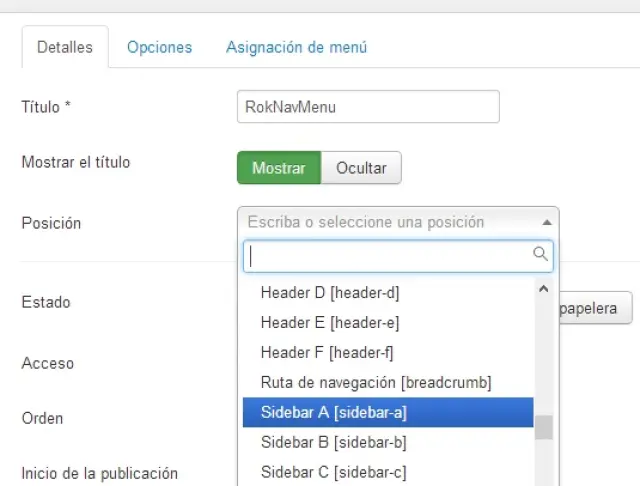
Task: Open the Opciones tab
Action: (159, 47)
